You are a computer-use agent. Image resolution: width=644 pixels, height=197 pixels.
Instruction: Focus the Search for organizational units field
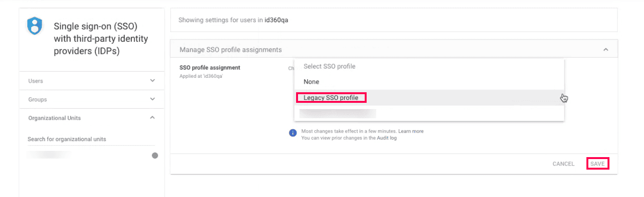pos(91,139)
